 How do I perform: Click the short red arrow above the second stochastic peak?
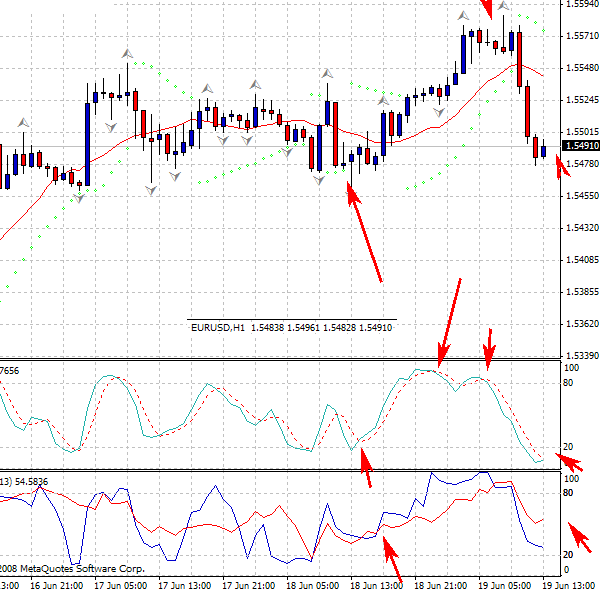tap(489, 348)
